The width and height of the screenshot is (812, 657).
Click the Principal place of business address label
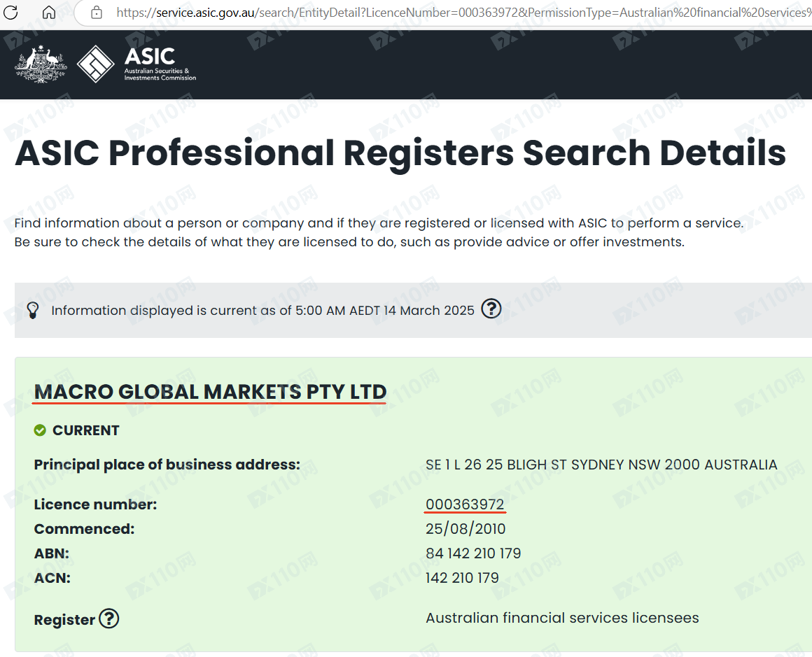tap(167, 465)
